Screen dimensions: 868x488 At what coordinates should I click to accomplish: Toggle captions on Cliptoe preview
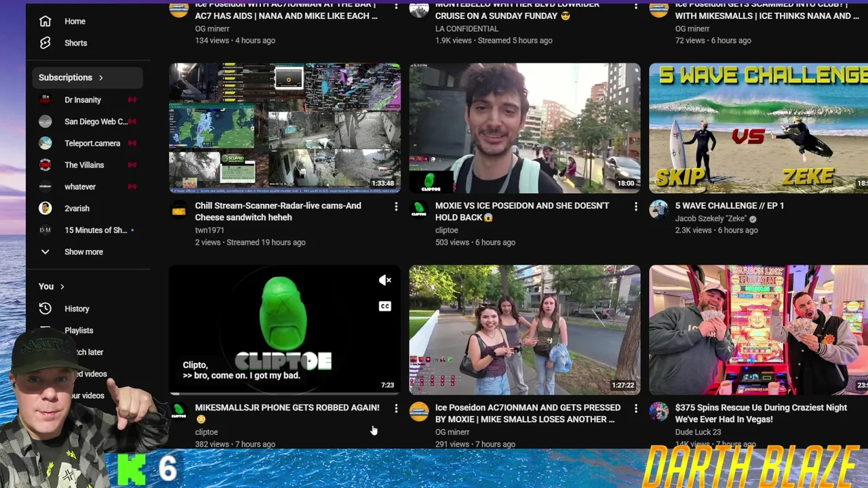click(384, 306)
